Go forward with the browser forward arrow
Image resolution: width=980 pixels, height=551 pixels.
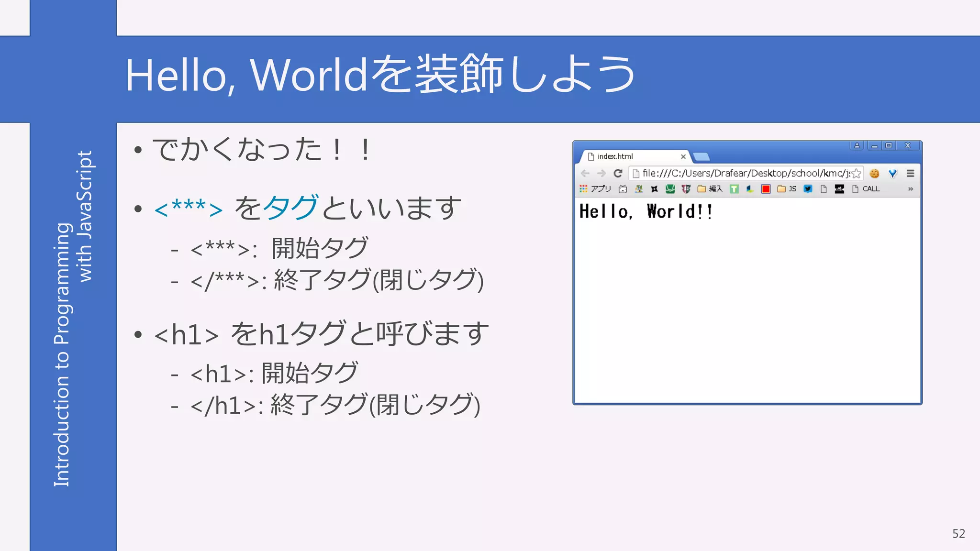(601, 173)
